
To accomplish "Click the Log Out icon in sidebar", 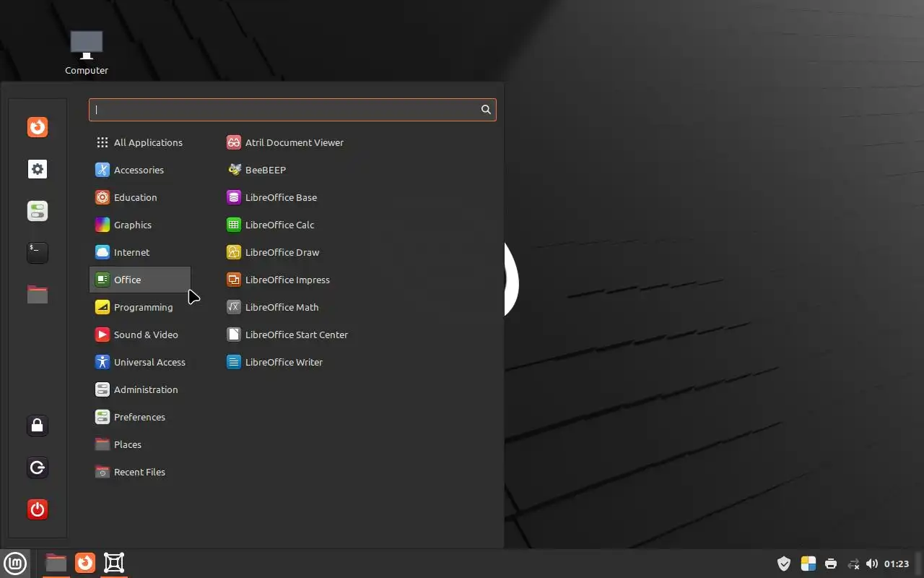I will 38,467.
